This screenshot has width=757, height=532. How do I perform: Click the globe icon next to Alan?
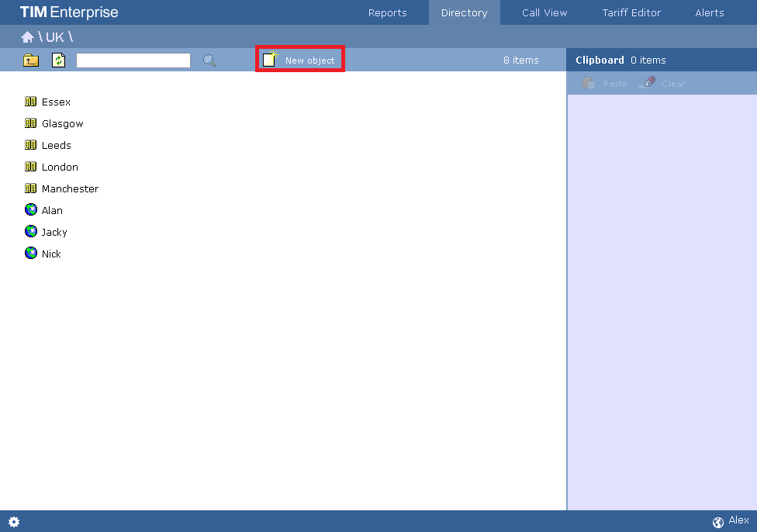point(31,209)
